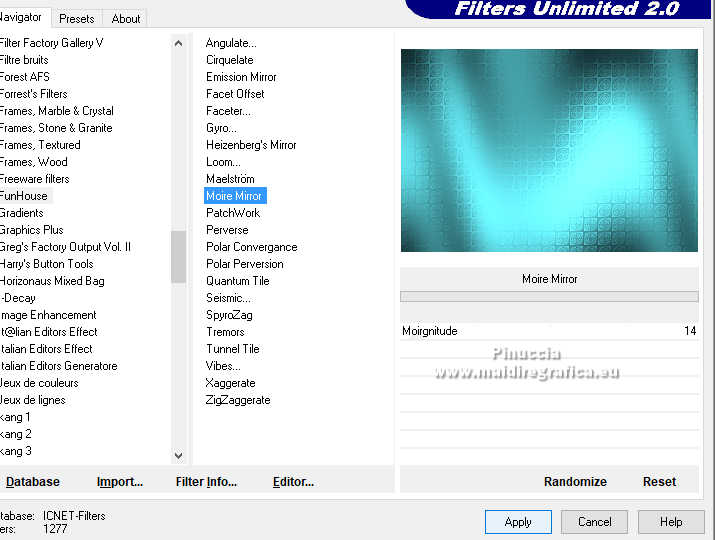Switch to the Presets tab
The width and height of the screenshot is (715, 540).
[x=77, y=19]
